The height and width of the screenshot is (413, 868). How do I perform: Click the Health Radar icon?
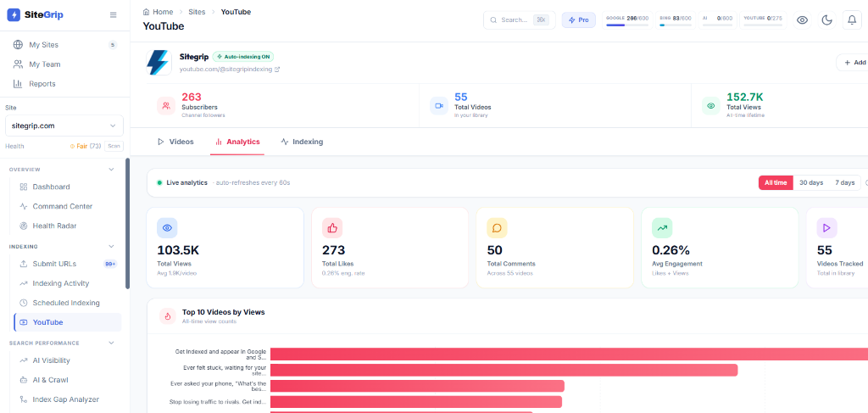[23, 226]
